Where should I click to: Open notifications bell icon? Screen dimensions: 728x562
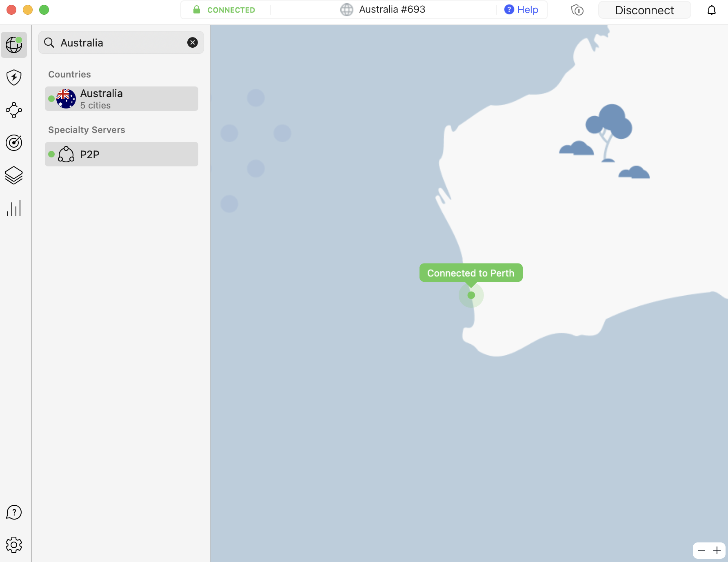pos(712,10)
